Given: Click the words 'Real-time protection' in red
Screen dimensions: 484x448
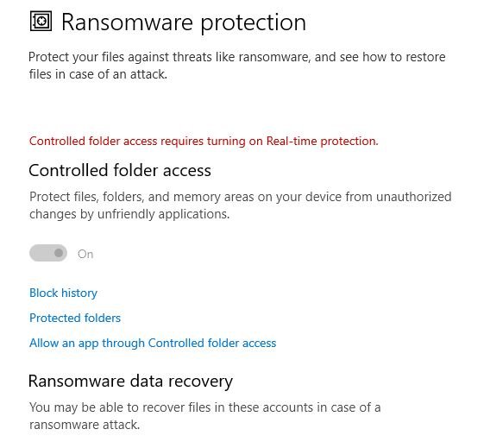Looking at the screenshot, I should [x=323, y=141].
